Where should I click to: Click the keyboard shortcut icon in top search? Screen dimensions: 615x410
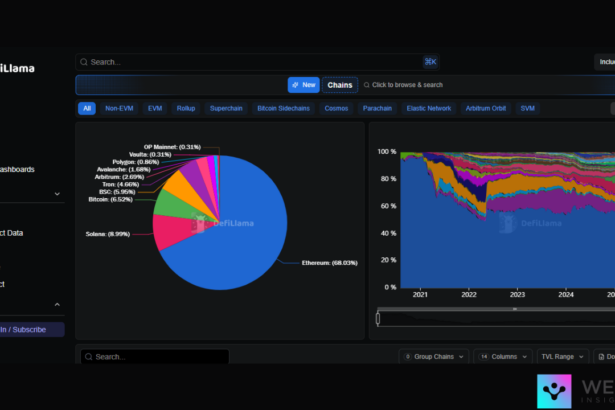coord(430,61)
